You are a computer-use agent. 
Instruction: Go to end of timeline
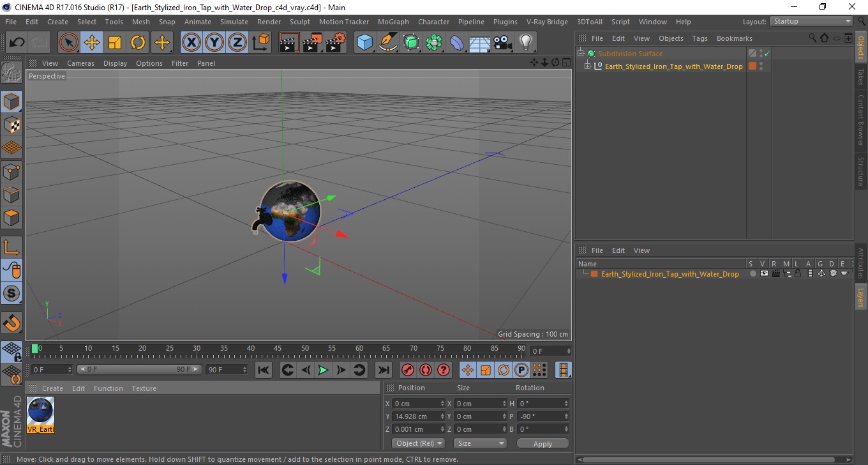pos(383,370)
